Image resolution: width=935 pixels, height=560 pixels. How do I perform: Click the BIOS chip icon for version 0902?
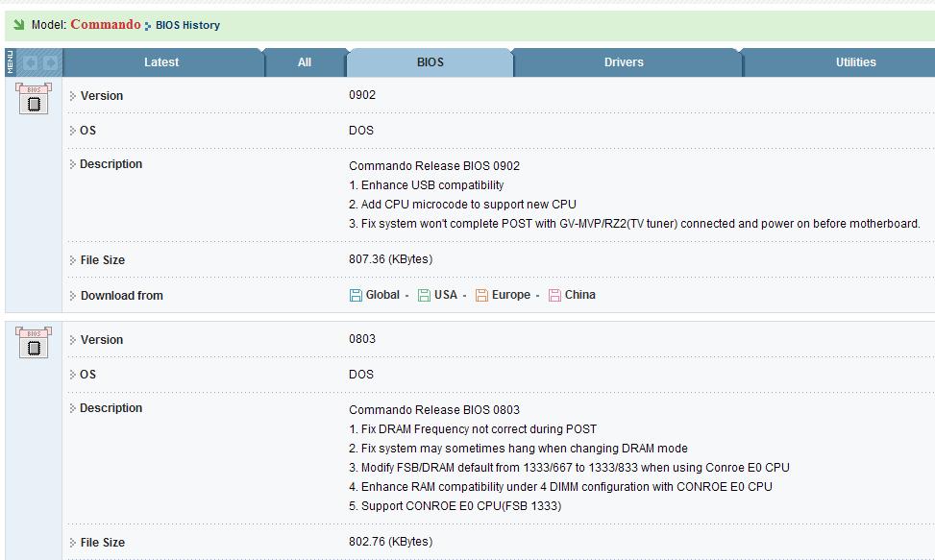tap(34, 98)
